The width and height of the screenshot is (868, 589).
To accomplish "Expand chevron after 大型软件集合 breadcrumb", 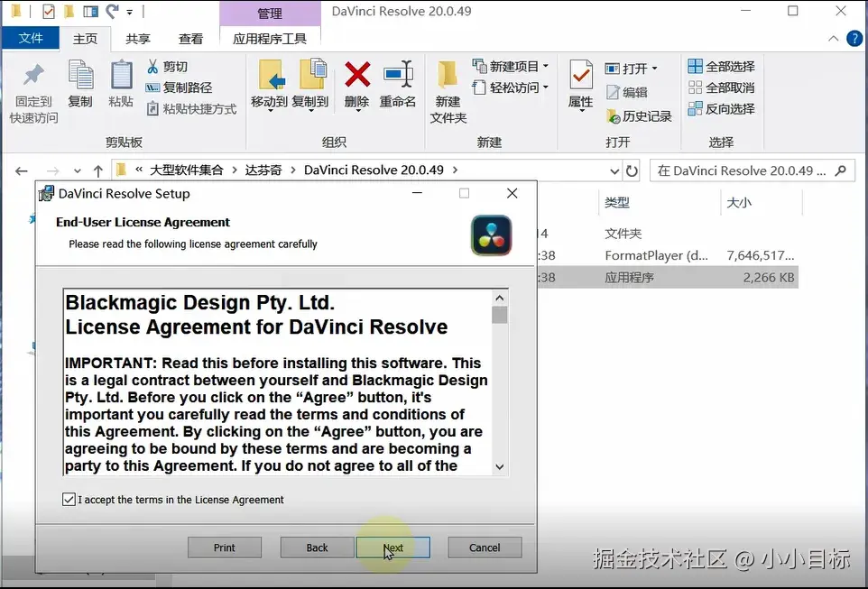I will (235, 170).
